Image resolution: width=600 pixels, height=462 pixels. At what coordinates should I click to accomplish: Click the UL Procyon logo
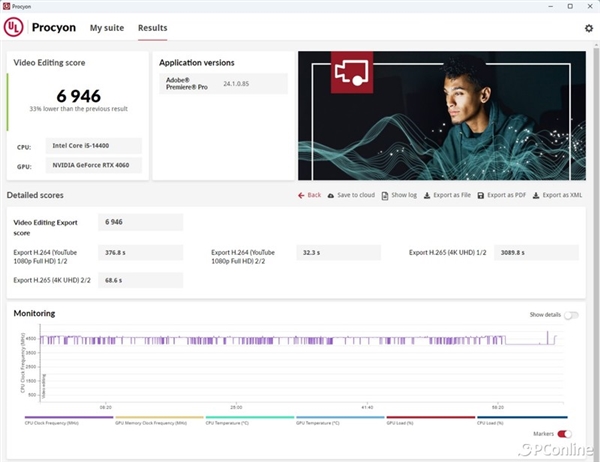coord(18,28)
